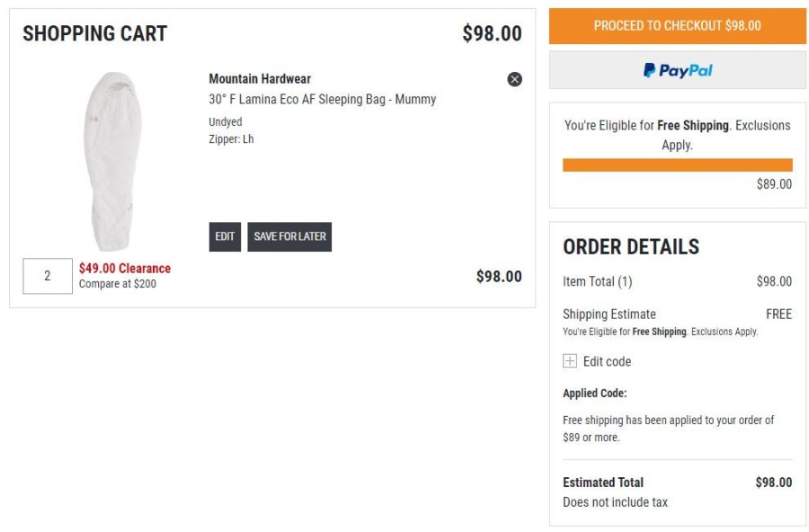The height and width of the screenshot is (532, 809).
Task: Edit the Mountain Hardwear cart item
Action: click(225, 237)
